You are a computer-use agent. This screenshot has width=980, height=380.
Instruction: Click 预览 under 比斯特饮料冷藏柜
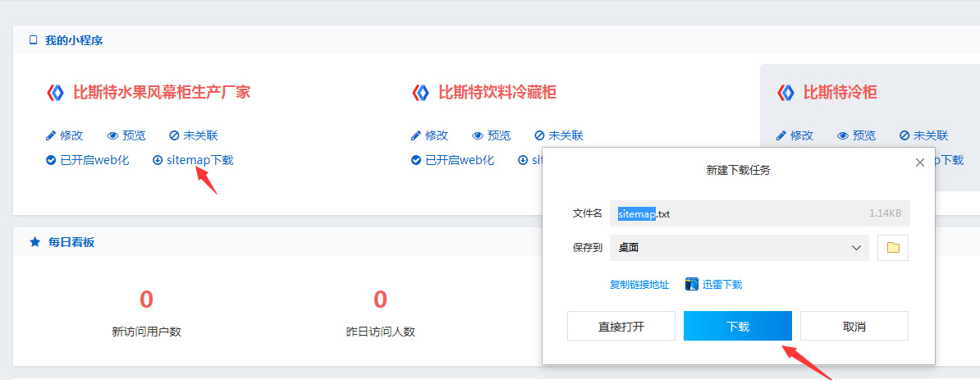pos(492,135)
